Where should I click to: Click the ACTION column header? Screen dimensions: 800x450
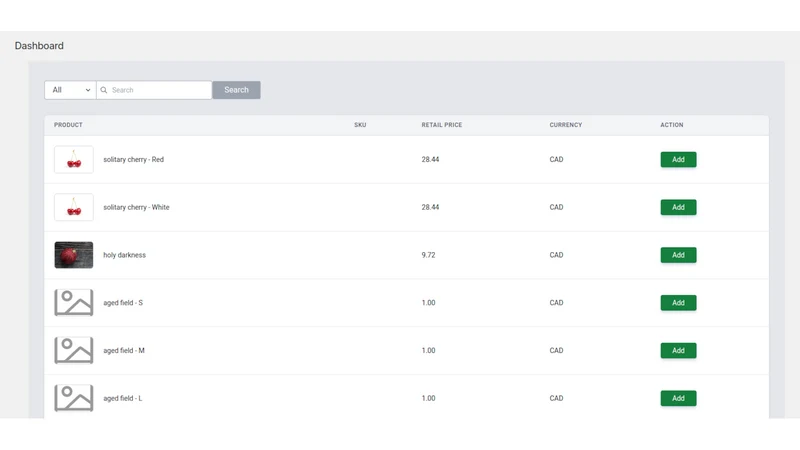(x=672, y=125)
